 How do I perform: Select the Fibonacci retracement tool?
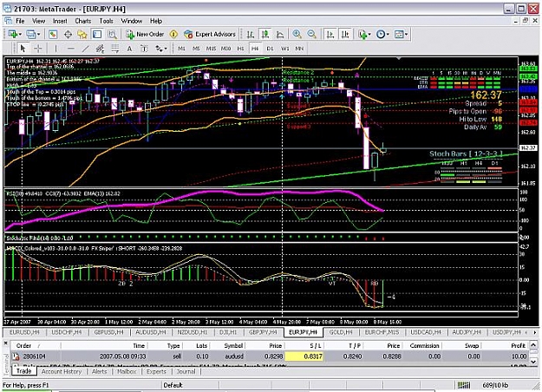coord(114,49)
